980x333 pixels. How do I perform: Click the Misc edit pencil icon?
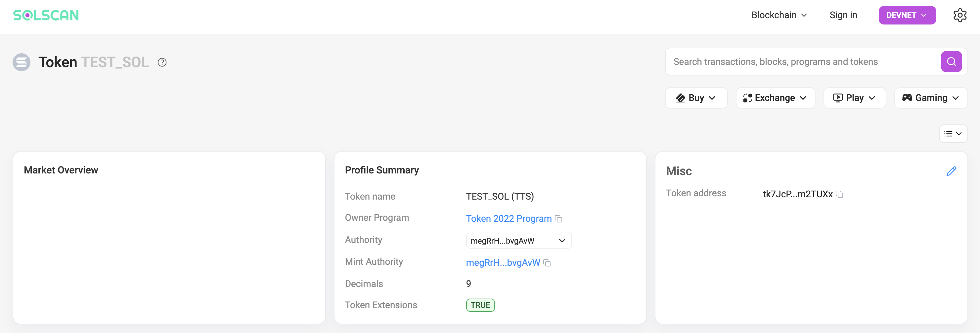[x=951, y=171]
